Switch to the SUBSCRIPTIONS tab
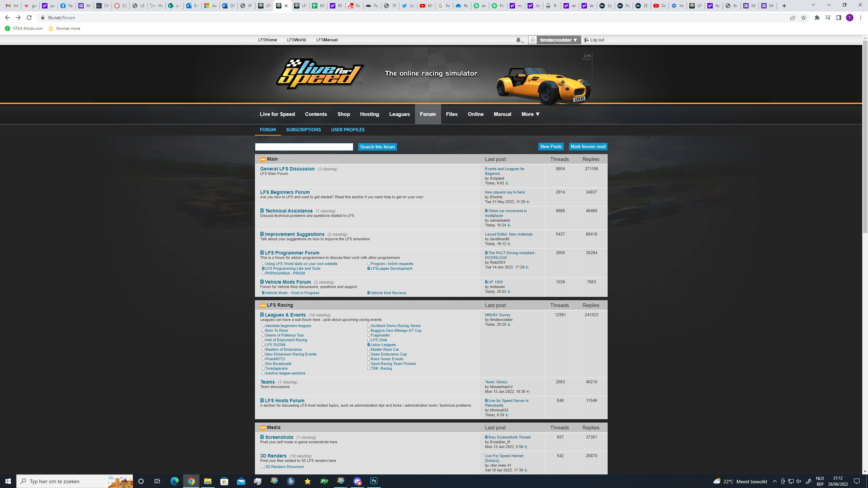868x488 pixels. pyautogui.click(x=303, y=129)
